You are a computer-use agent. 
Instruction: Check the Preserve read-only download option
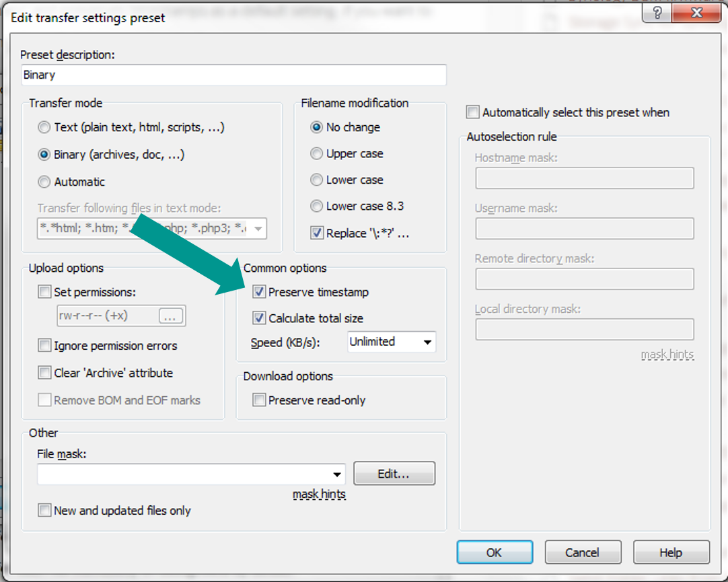pyautogui.click(x=259, y=400)
